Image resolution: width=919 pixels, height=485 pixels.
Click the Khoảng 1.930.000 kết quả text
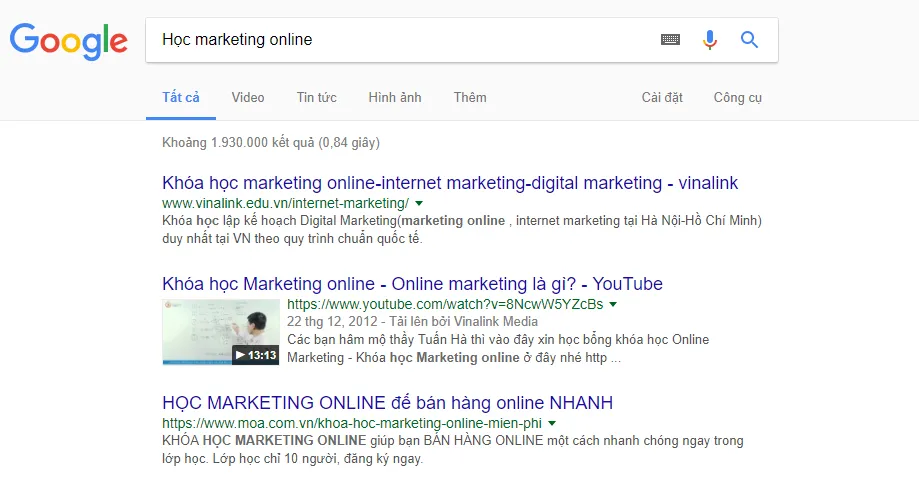tap(271, 143)
